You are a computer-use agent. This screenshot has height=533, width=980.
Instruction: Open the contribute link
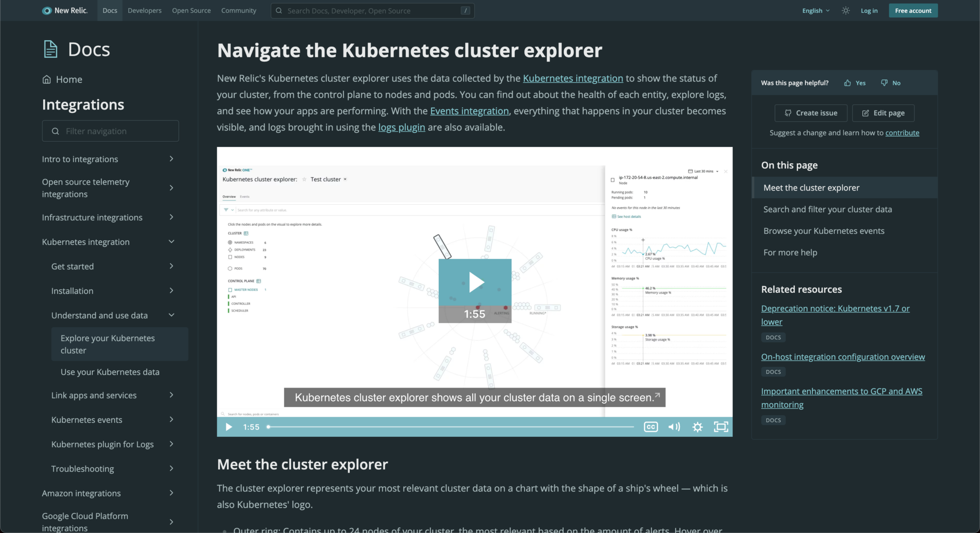902,133
